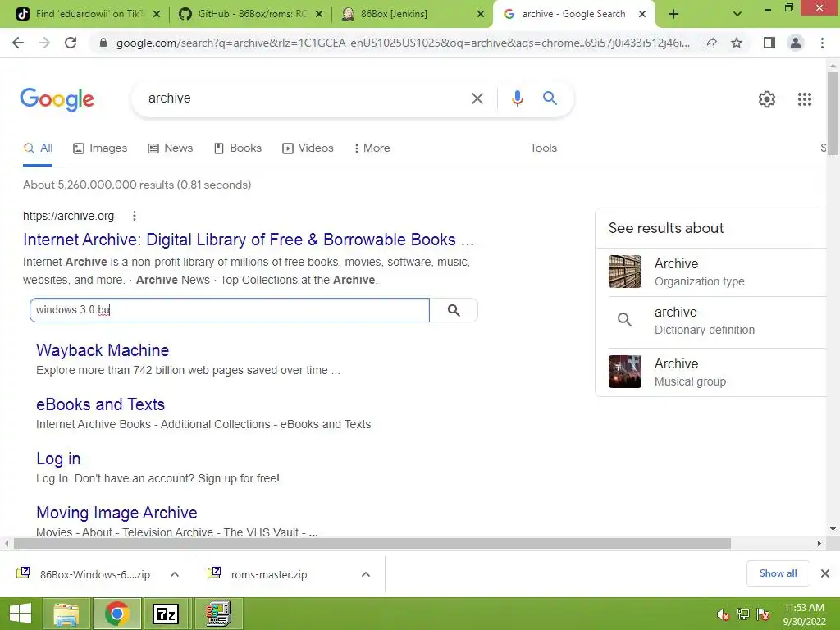The height and width of the screenshot is (630, 840).
Task: Open 86Box emulator taskbar icon
Action: click(x=218, y=614)
